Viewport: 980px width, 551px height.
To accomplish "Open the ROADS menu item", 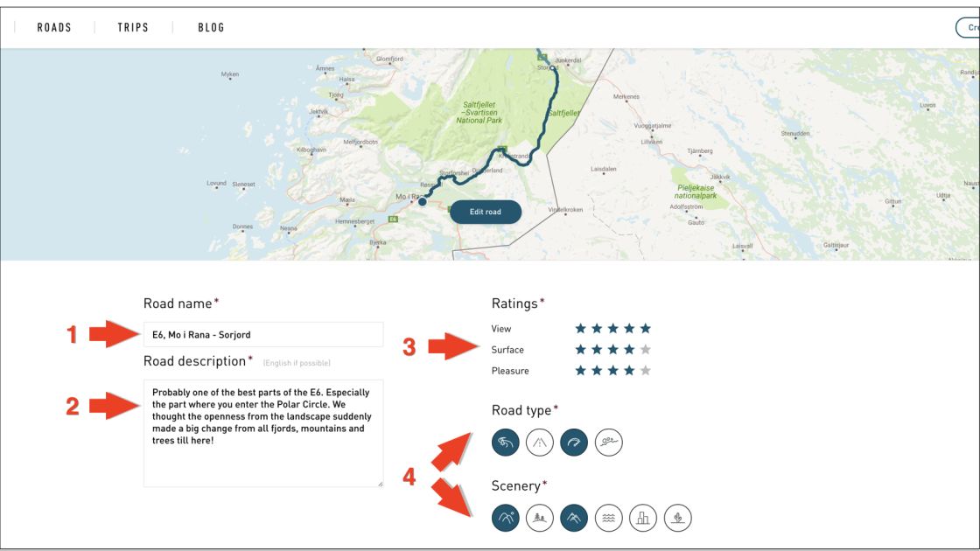I will coord(54,27).
